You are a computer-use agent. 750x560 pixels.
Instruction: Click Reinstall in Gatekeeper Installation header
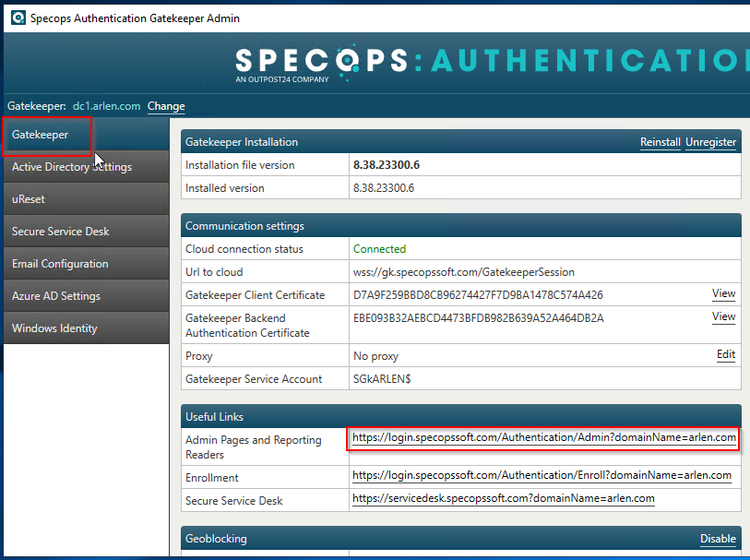click(661, 142)
